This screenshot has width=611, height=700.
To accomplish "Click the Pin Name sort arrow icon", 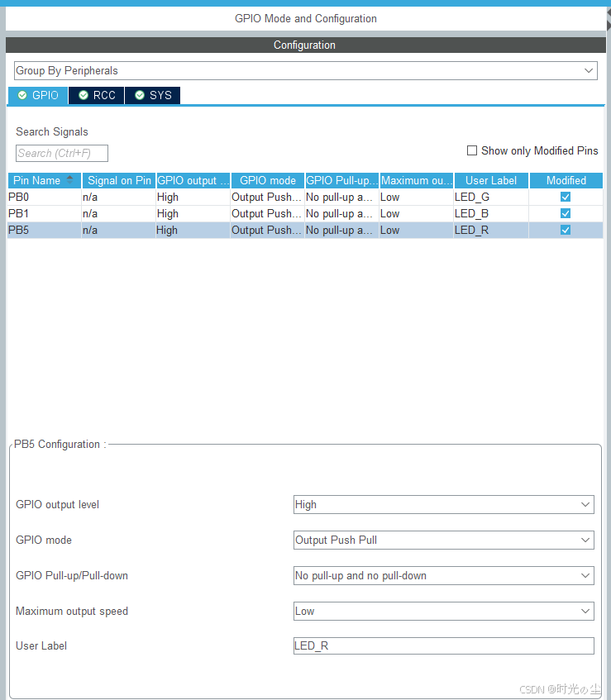I will coord(69,179).
